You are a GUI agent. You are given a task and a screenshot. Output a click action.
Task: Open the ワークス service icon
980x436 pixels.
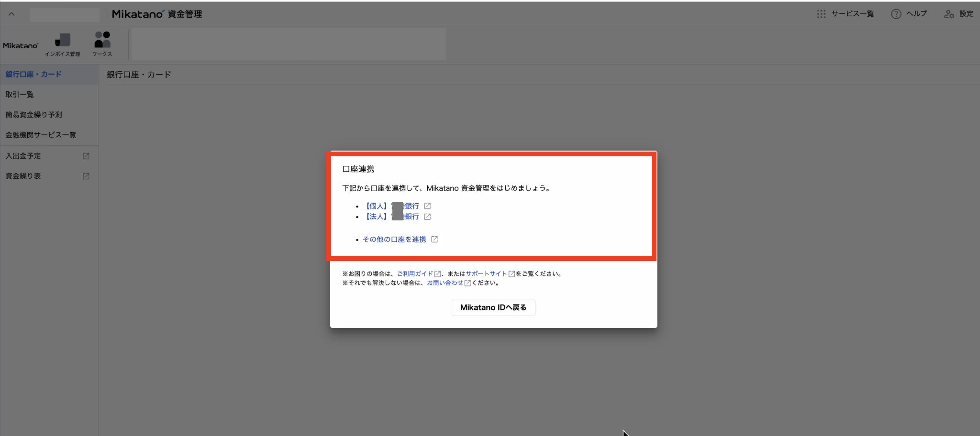(x=102, y=44)
